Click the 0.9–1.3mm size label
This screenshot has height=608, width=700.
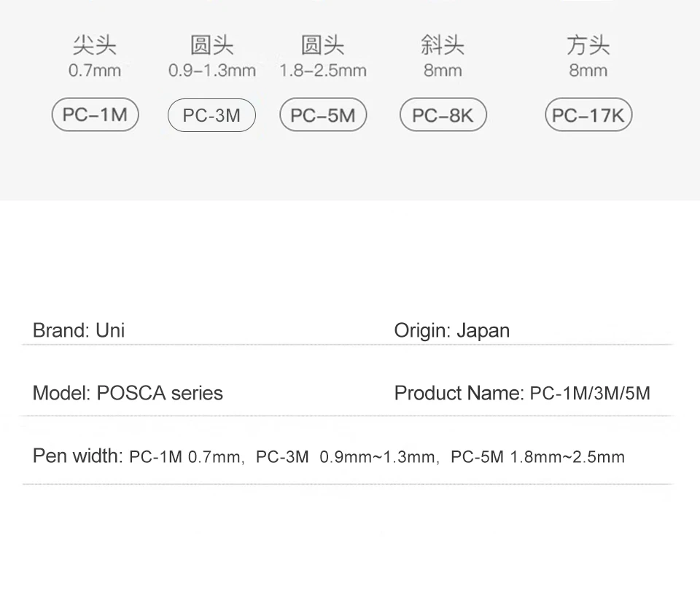[x=211, y=71]
